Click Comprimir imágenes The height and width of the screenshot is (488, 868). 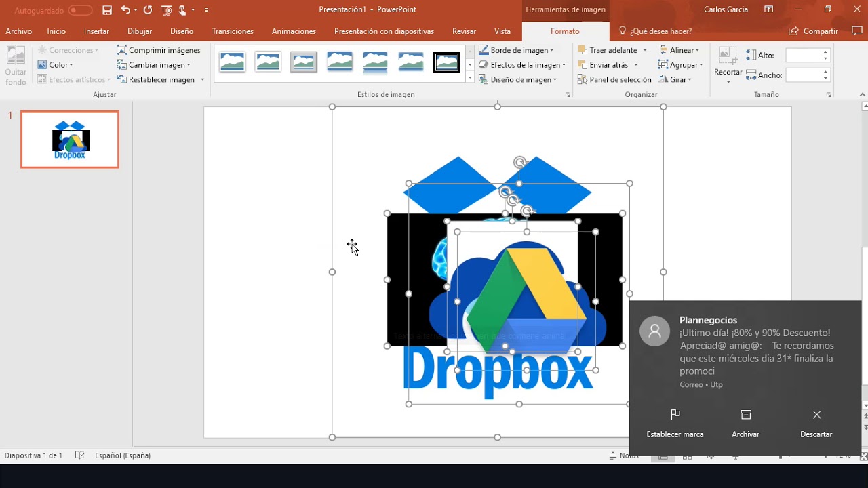[x=159, y=50]
